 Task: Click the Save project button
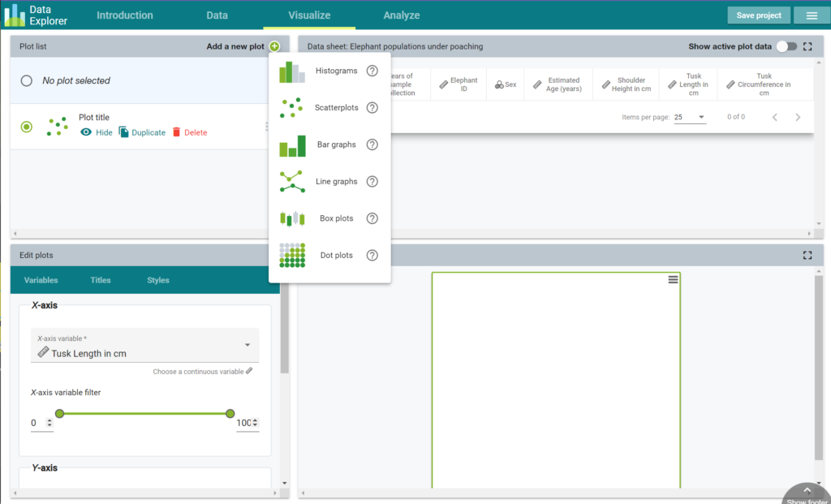pos(758,15)
